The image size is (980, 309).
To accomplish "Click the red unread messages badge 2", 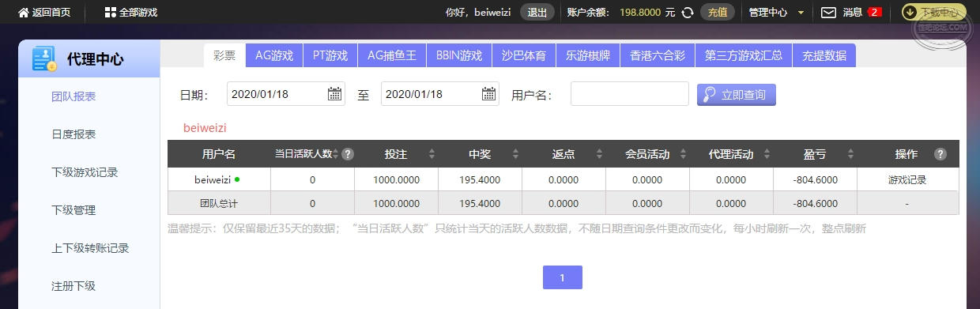I will tap(874, 12).
